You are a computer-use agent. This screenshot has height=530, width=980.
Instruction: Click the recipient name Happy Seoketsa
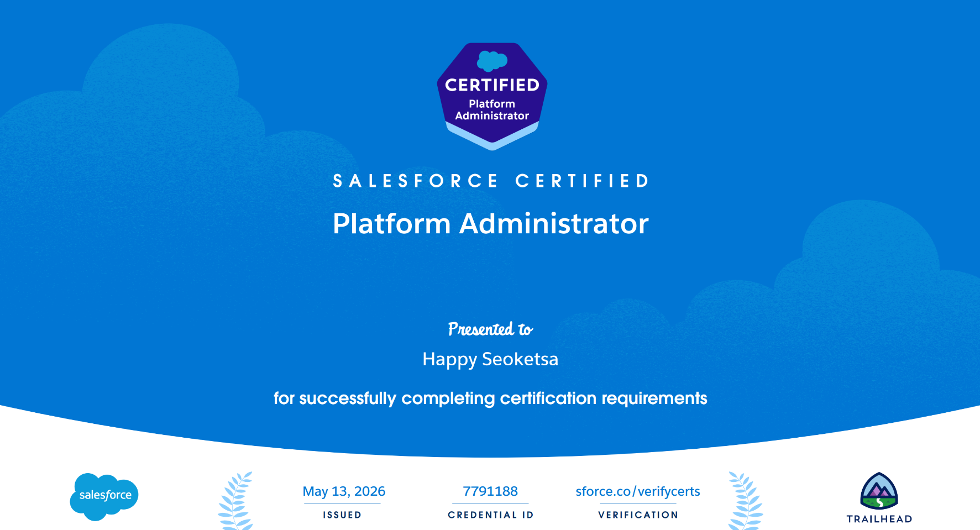(490, 359)
